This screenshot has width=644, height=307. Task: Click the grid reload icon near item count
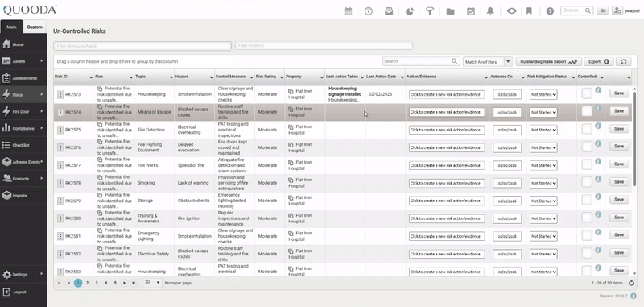(x=631, y=283)
